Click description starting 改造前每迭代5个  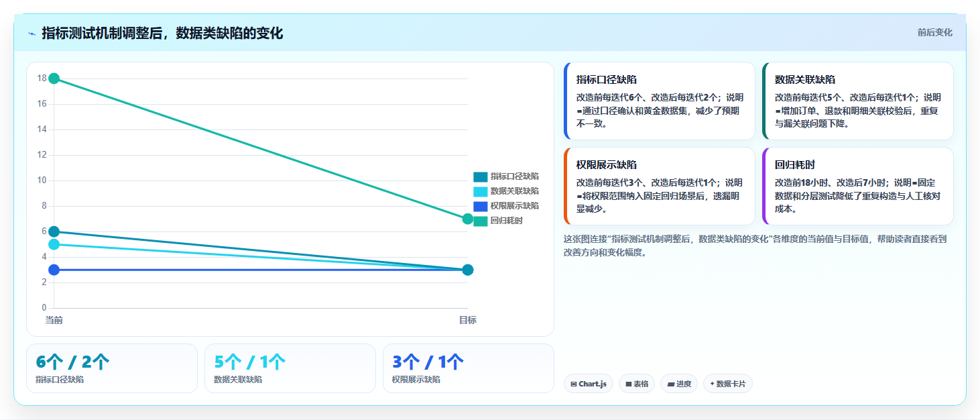[x=858, y=110]
